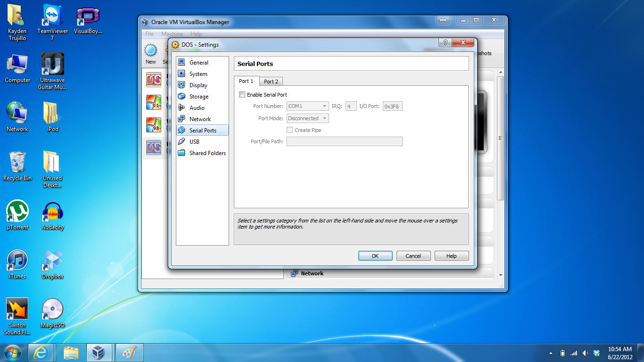Open the iPod folder on desktop
This screenshot has height=362, width=644.
coord(52,117)
